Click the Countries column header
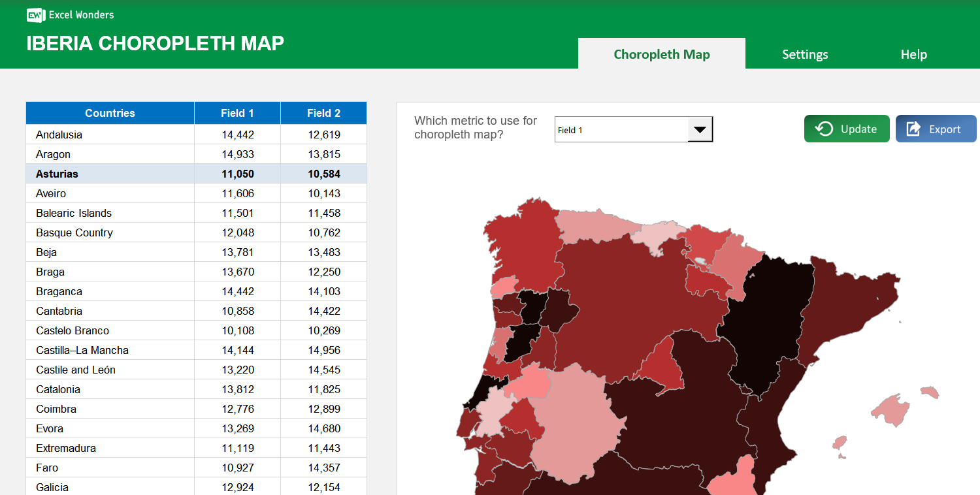 [110, 113]
